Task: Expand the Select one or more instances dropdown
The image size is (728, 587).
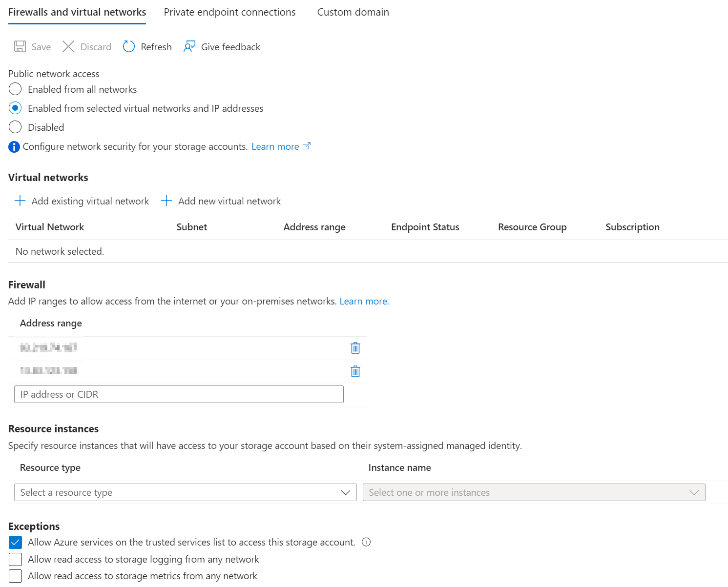Action: point(534,492)
